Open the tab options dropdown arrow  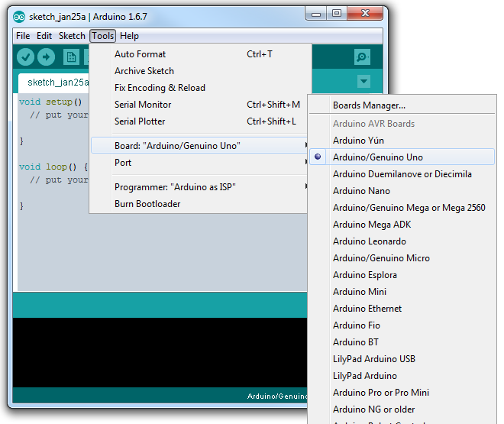pyautogui.click(x=363, y=81)
